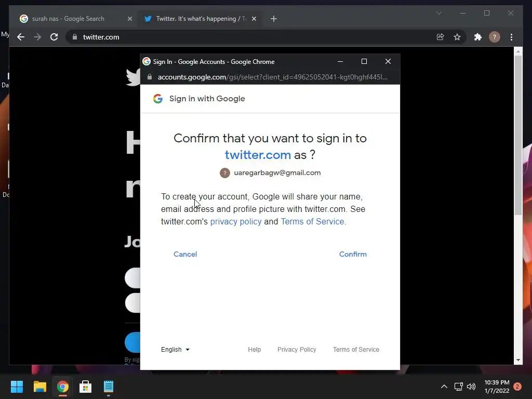The height and width of the screenshot is (399, 532).
Task: Click the lock icon in the Google sign-in popup
Action: click(150, 77)
